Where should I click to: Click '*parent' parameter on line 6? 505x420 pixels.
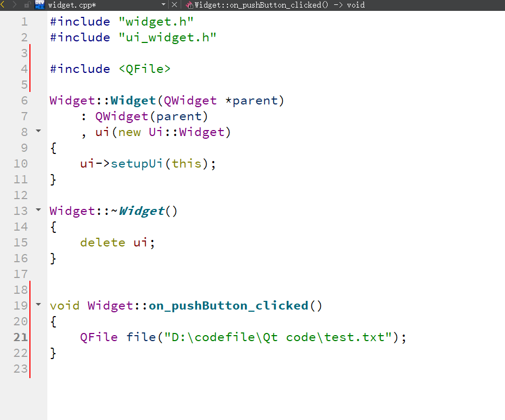point(251,101)
